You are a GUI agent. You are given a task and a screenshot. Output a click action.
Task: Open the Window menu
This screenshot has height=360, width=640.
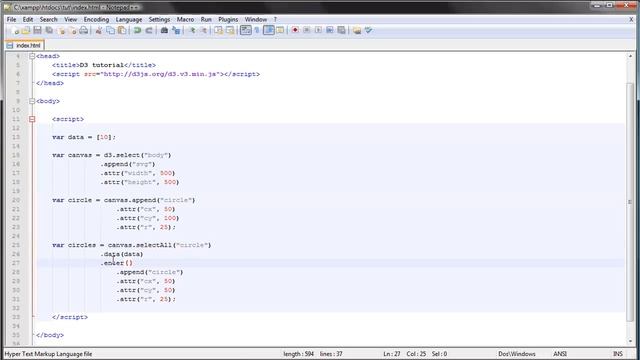pos(256,20)
